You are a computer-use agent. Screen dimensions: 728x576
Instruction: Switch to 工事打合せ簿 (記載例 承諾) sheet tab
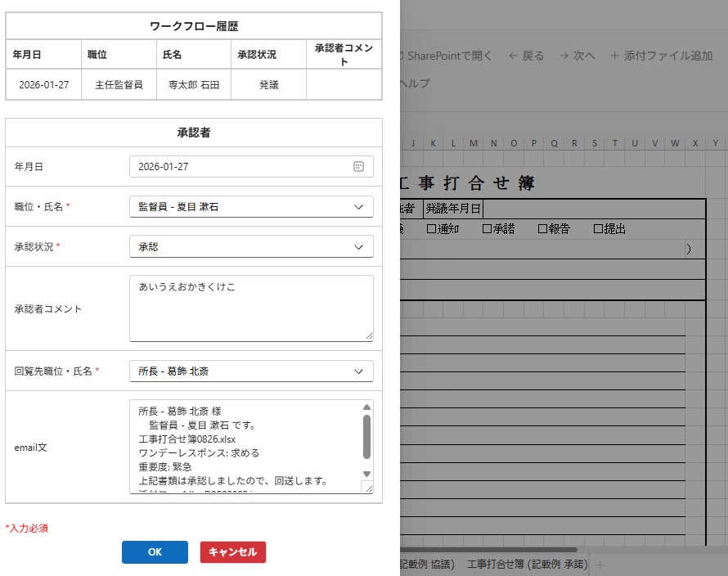pos(527,565)
